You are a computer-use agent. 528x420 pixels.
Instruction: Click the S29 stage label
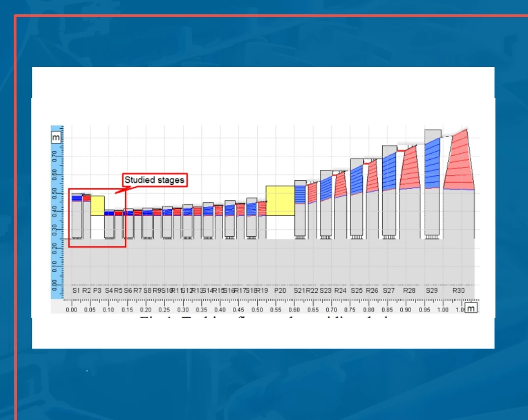click(x=432, y=291)
